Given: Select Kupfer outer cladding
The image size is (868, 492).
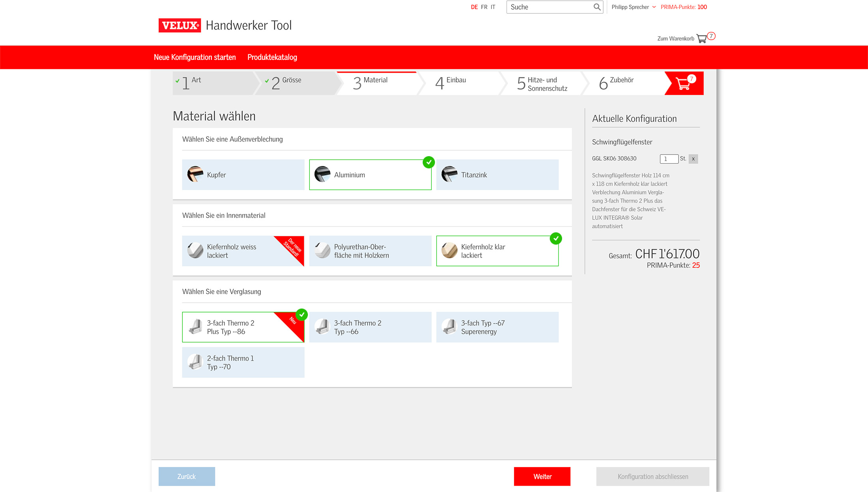Looking at the screenshot, I should point(243,175).
